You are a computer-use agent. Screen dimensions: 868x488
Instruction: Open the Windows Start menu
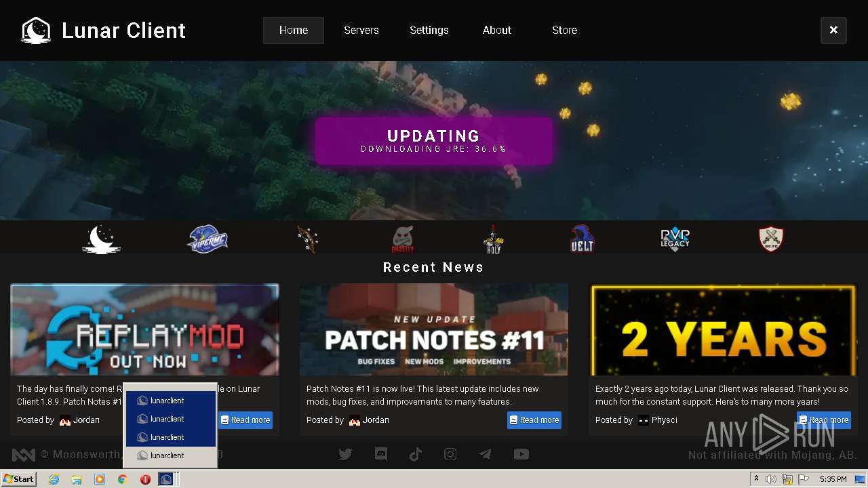pyautogui.click(x=18, y=479)
